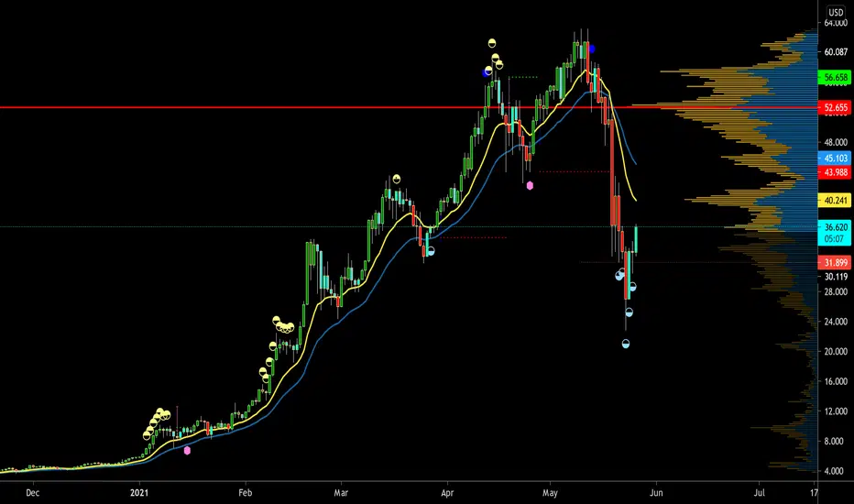Click the Jul label on time axis
This screenshot has width=854, height=504.
pos(760,493)
